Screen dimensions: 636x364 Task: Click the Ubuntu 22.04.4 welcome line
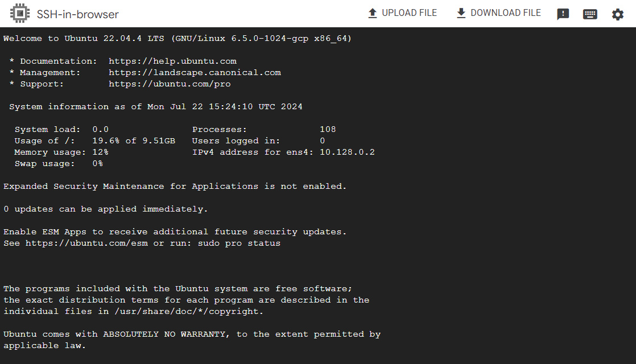177,38
